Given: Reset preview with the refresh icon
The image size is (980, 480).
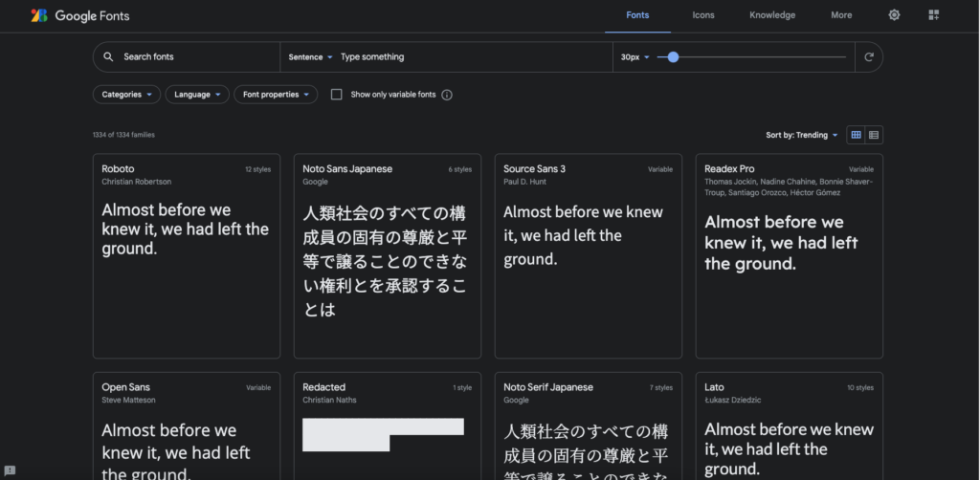Looking at the screenshot, I should [x=869, y=56].
